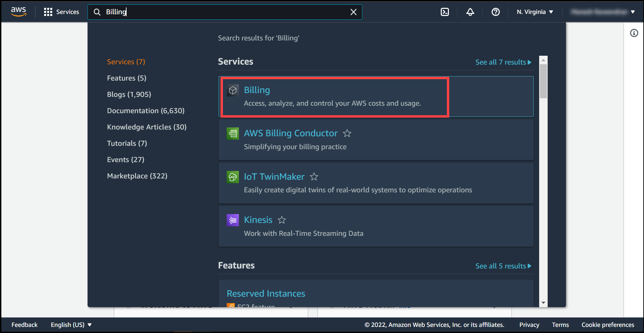The height and width of the screenshot is (333, 644).
Task: Open the help question mark icon
Action: 496,12
